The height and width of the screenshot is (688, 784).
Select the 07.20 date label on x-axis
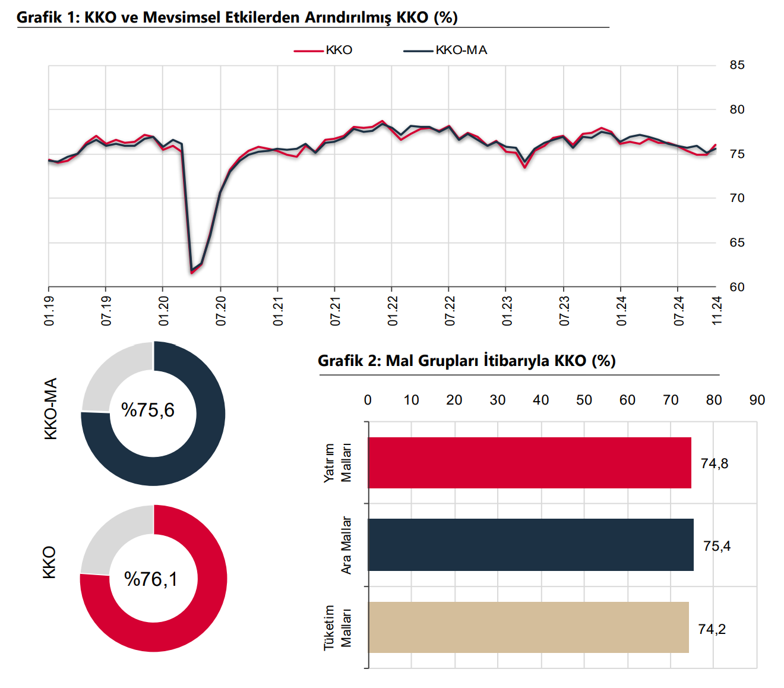click(x=221, y=311)
